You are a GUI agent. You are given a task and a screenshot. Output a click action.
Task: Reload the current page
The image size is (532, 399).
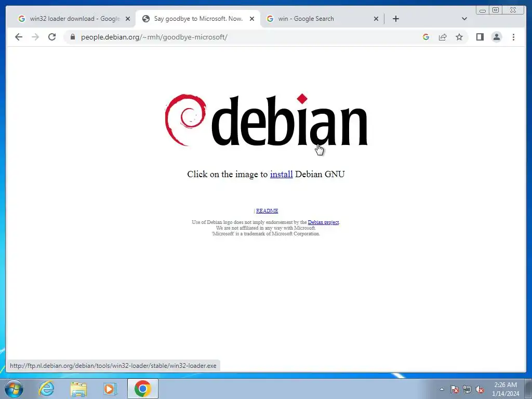pos(52,37)
